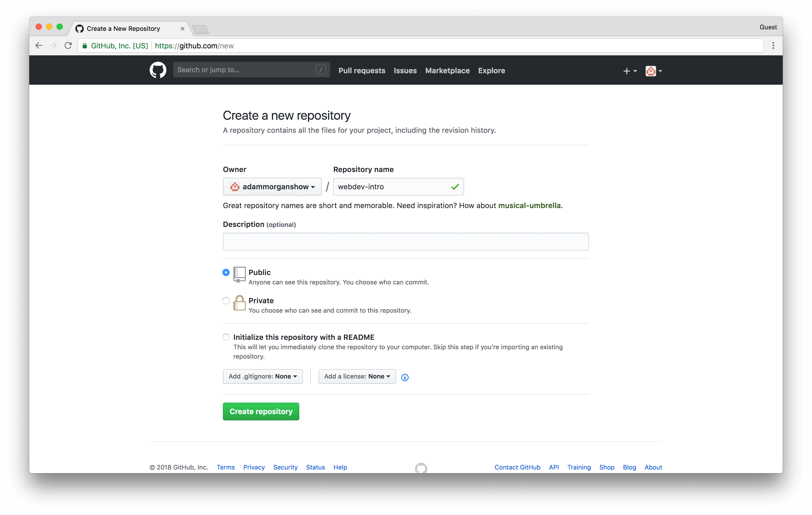Select the Private repository radio button
The width and height of the screenshot is (812, 515).
[226, 300]
